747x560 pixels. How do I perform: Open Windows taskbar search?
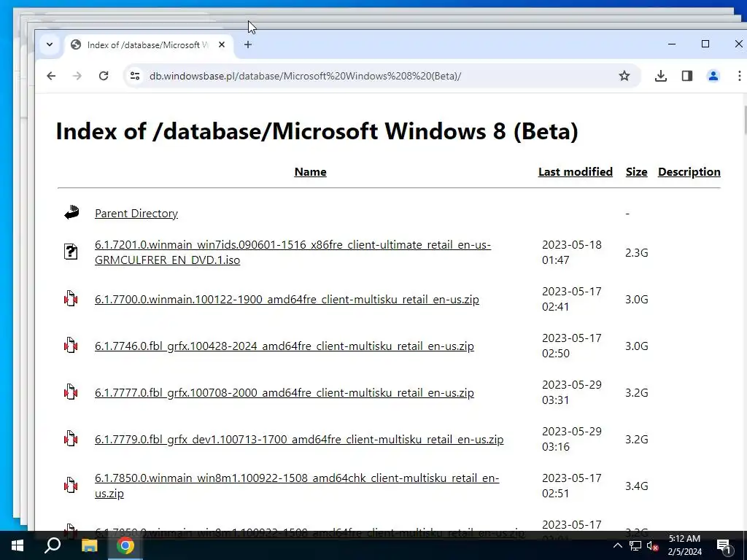click(53, 545)
